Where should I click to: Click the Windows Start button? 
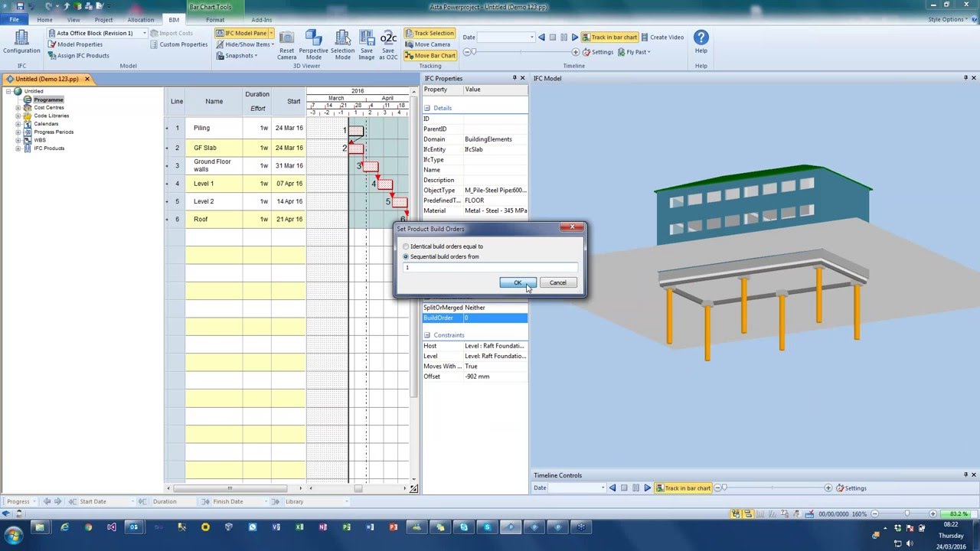click(x=14, y=535)
